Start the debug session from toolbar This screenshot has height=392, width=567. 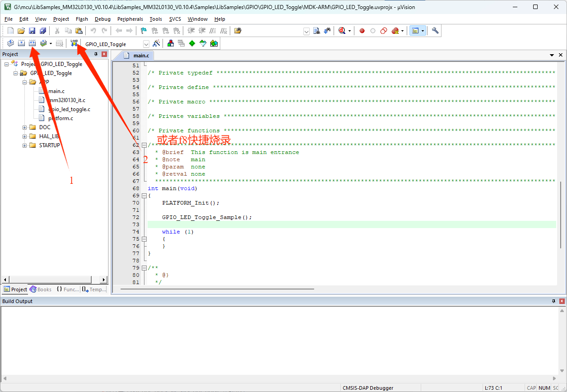point(342,31)
